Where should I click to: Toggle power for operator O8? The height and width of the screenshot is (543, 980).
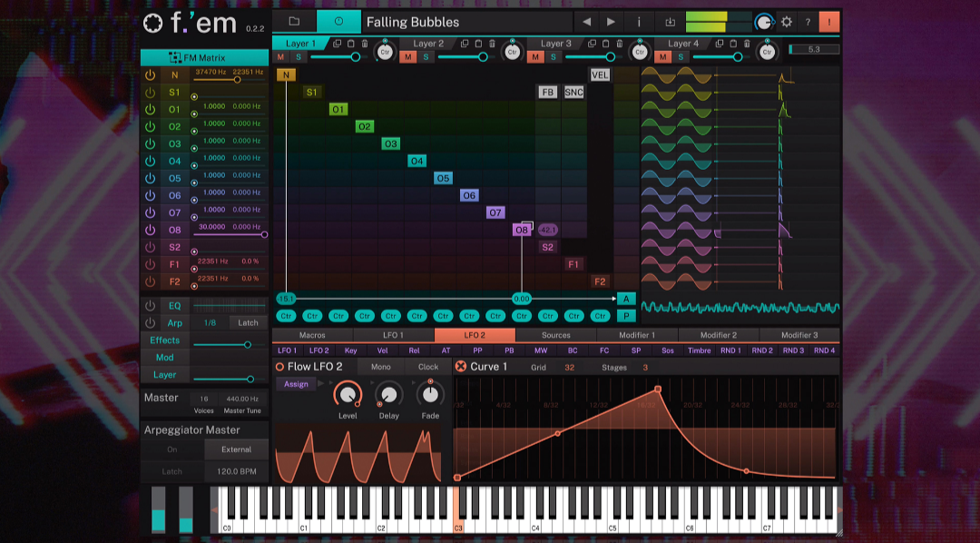[x=150, y=230]
